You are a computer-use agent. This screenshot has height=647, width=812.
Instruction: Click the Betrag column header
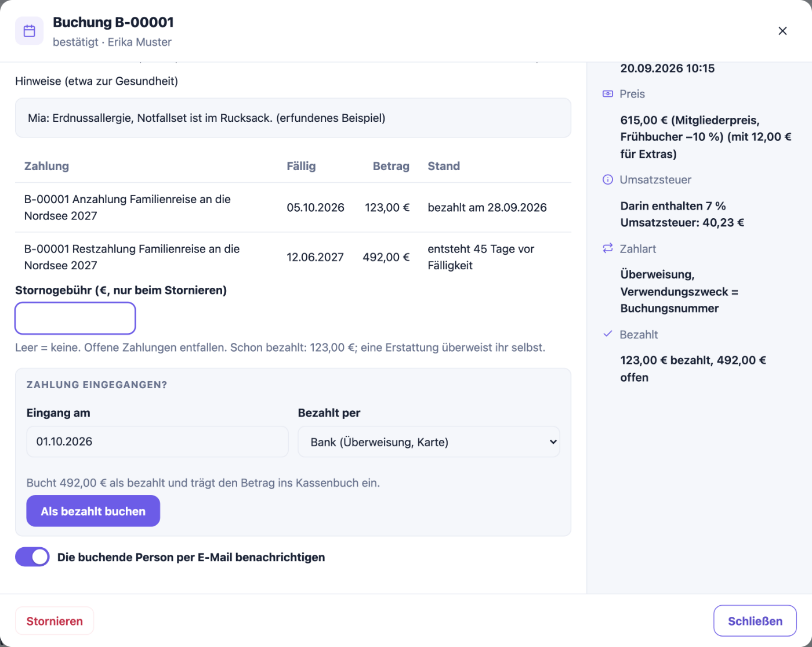click(391, 166)
